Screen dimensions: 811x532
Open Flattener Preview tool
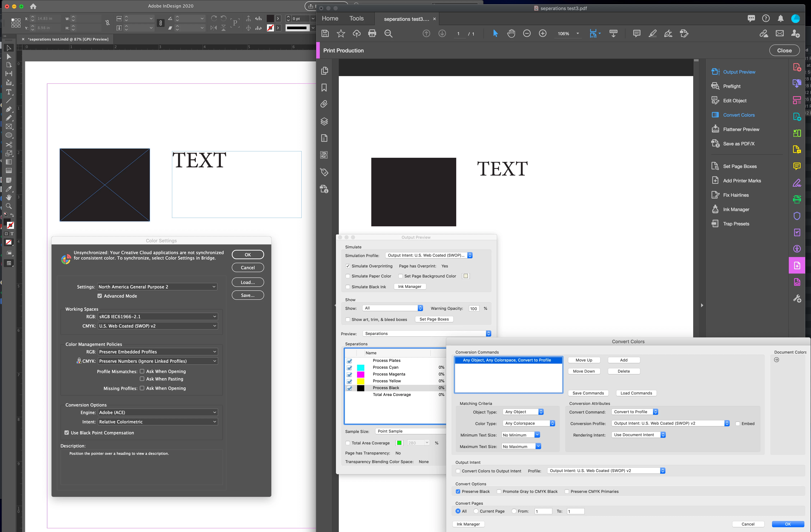point(741,129)
